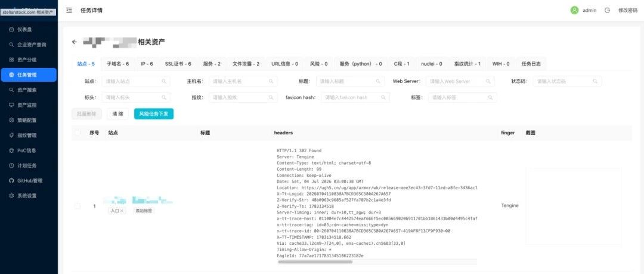Viewport: 644px width, 274px height.
Task: Open GitHub管理 in the sidebar
Action: [29, 181]
